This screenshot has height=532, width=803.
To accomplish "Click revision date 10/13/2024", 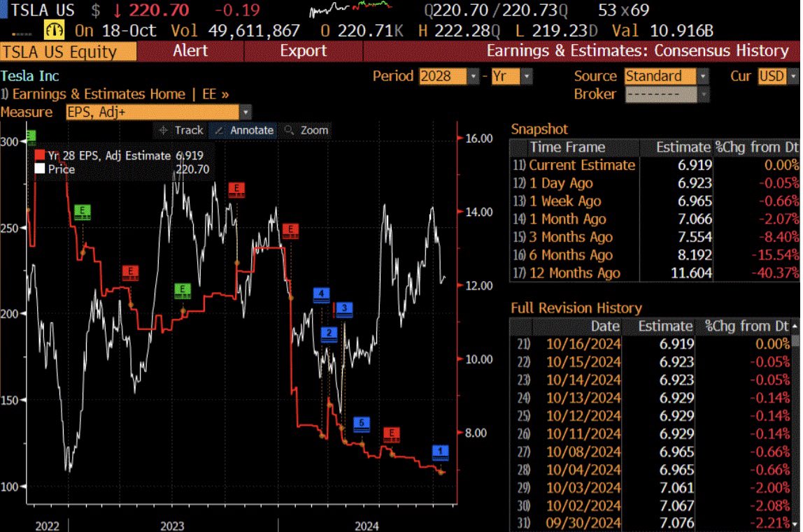I will (x=583, y=398).
